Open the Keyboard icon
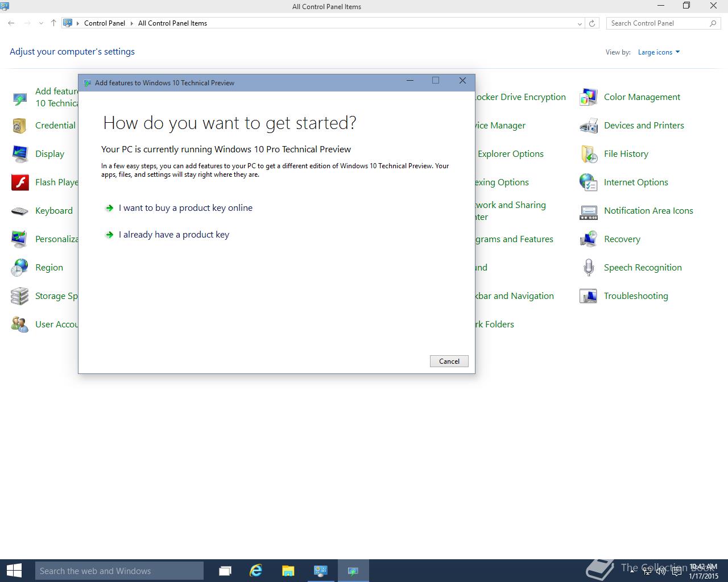 coord(19,211)
